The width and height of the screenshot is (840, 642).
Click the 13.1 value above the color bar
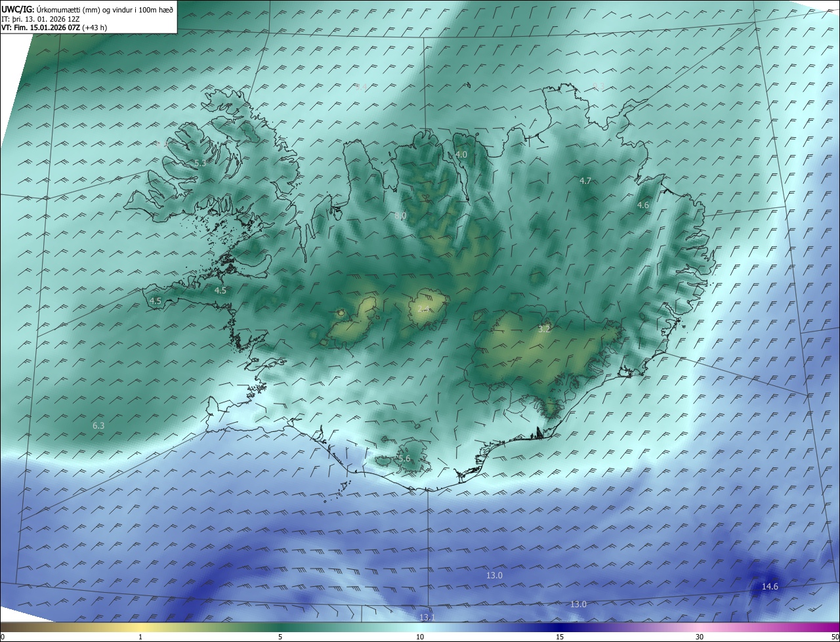point(427,618)
